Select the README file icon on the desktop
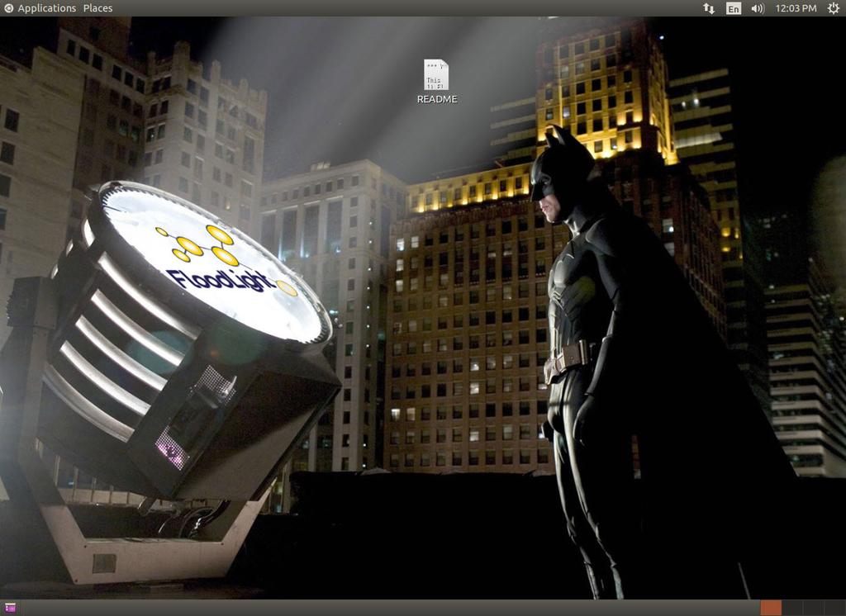 pos(436,74)
